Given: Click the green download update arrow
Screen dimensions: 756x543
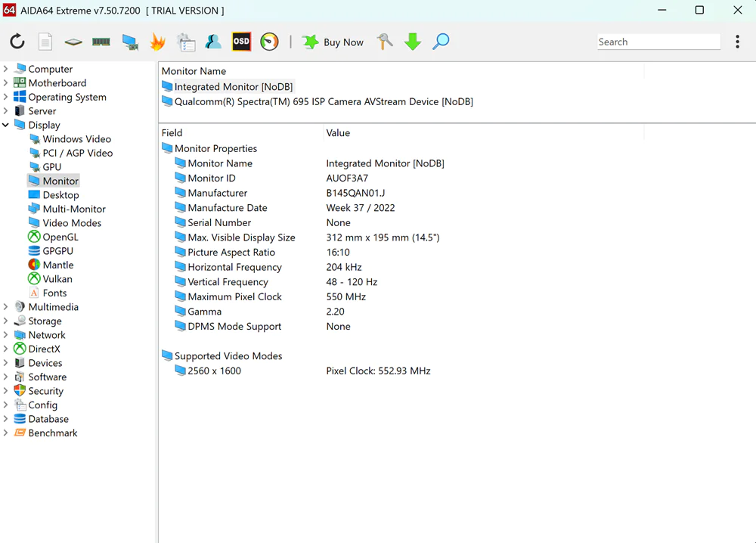Looking at the screenshot, I should point(413,42).
